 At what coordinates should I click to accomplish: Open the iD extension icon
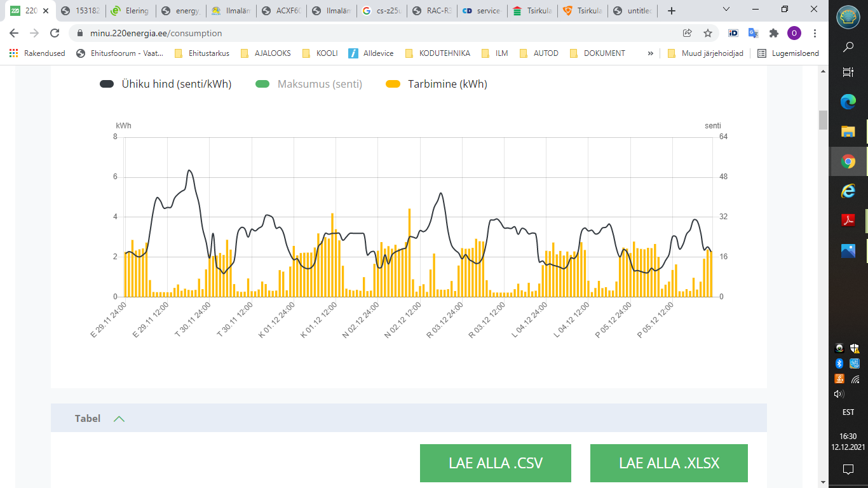click(733, 33)
